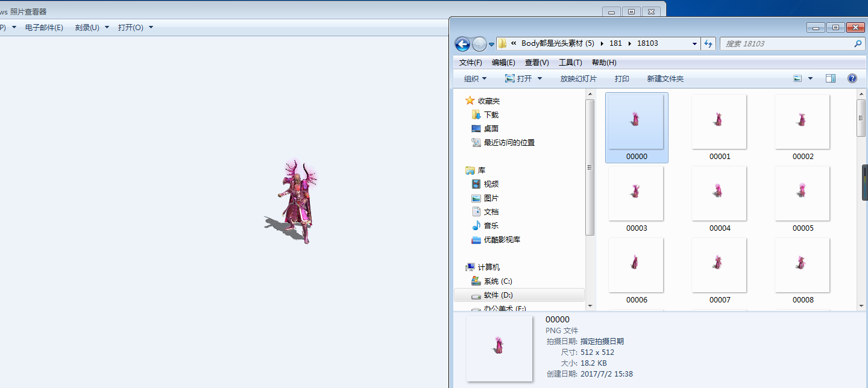This screenshot has width=868, height=388.
Task: Open the 视频 library
Action: point(485,184)
